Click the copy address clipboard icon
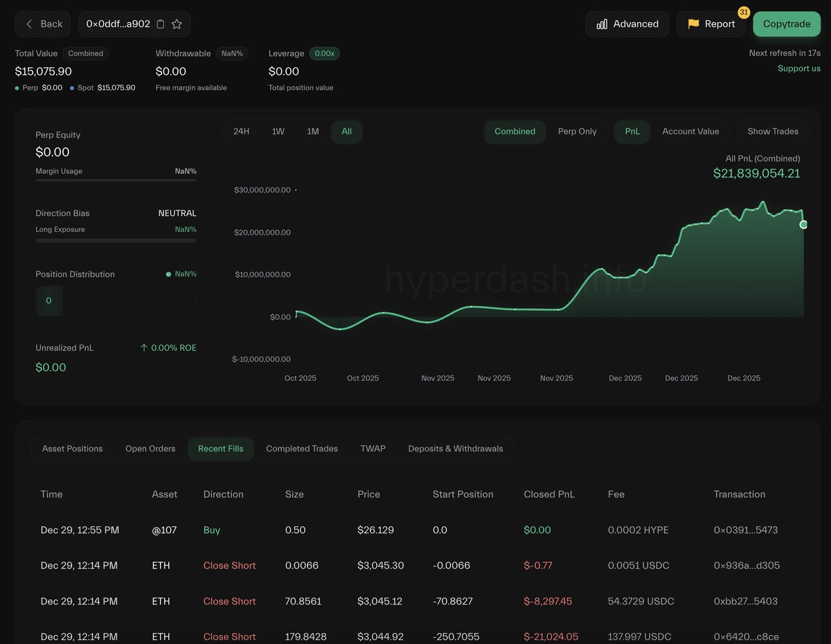This screenshot has width=831, height=644. (161, 24)
